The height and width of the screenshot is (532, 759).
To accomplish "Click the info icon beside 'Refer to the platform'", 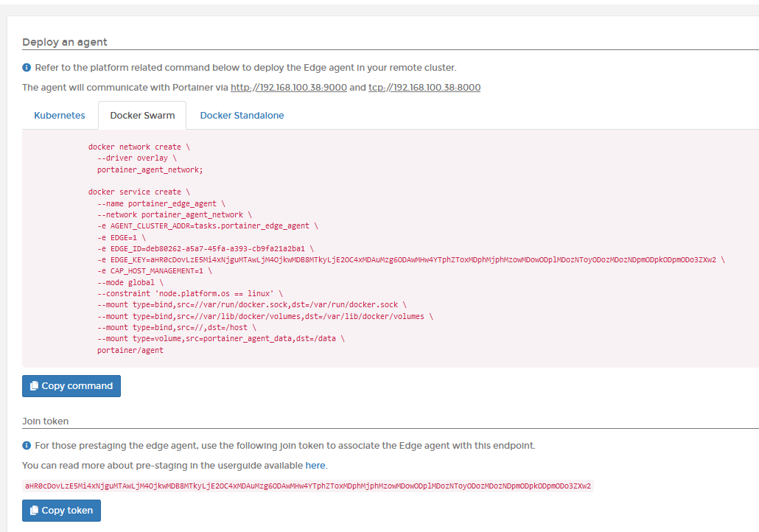I will tap(27, 67).
